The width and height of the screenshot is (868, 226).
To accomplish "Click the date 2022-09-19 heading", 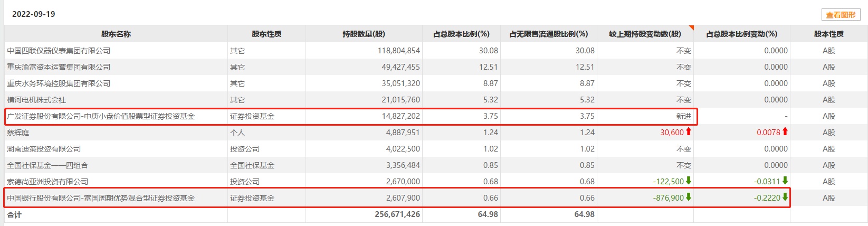I will pyautogui.click(x=34, y=14).
